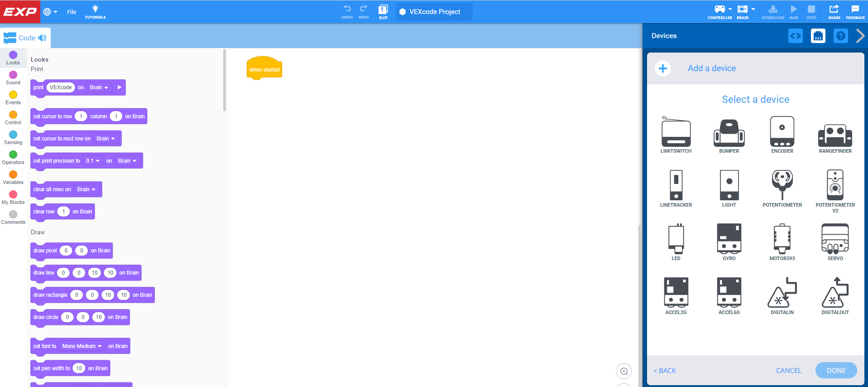Viewport: 868px width, 387px height.
Task: Expand the Mono Medium font dropdown
Action: (x=82, y=346)
